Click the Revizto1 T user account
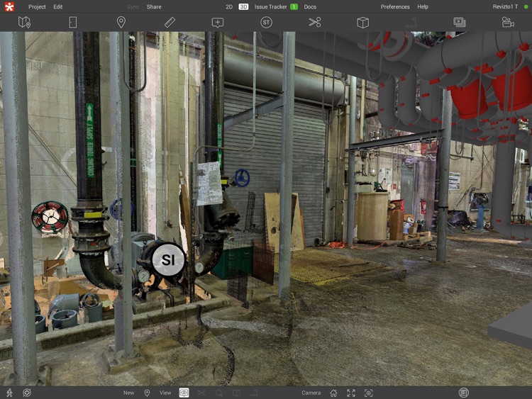Image resolution: width=532 pixels, height=399 pixels. click(505, 7)
